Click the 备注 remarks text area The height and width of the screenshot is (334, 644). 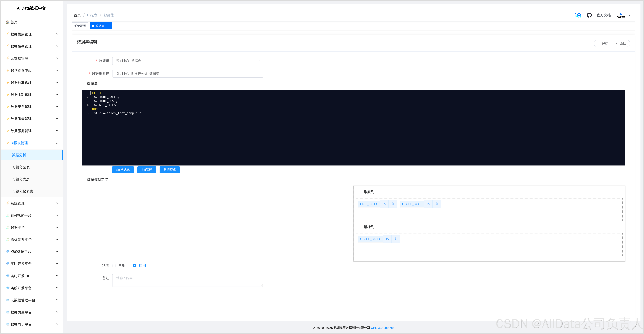(187, 280)
